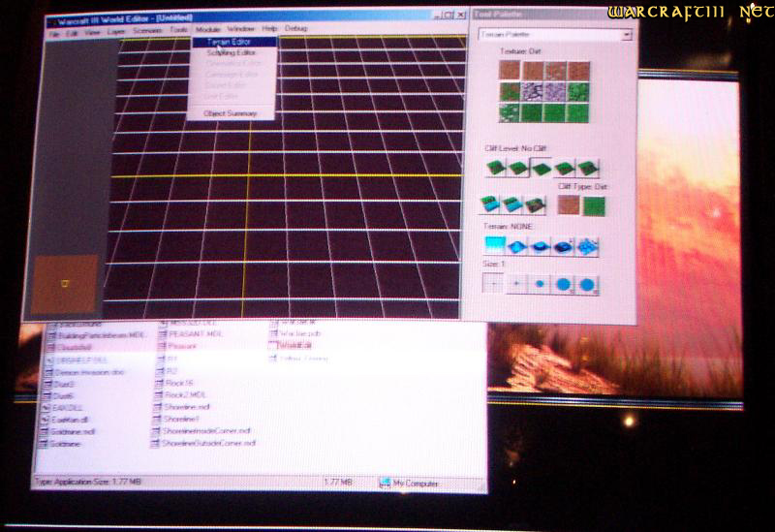The height and width of the screenshot is (532, 775).
Task: Choose the dark blue plateau terrain tool
Action: click(x=564, y=246)
